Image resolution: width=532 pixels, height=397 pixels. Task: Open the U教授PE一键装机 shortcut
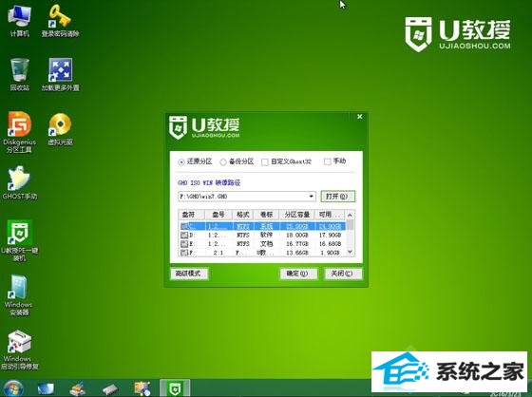(x=19, y=240)
